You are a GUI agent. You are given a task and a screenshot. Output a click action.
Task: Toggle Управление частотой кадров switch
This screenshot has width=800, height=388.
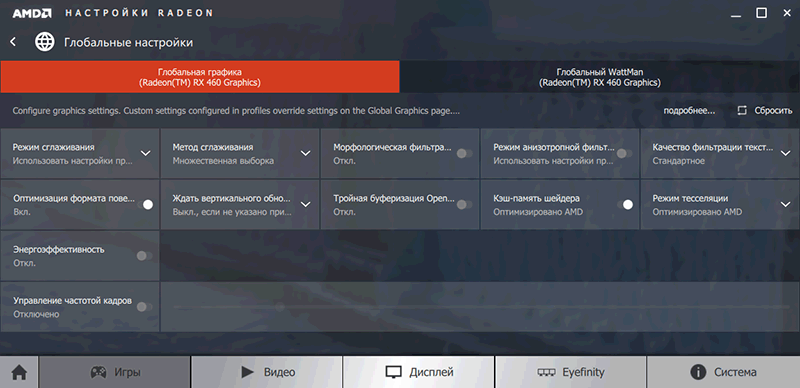pyautogui.click(x=144, y=307)
